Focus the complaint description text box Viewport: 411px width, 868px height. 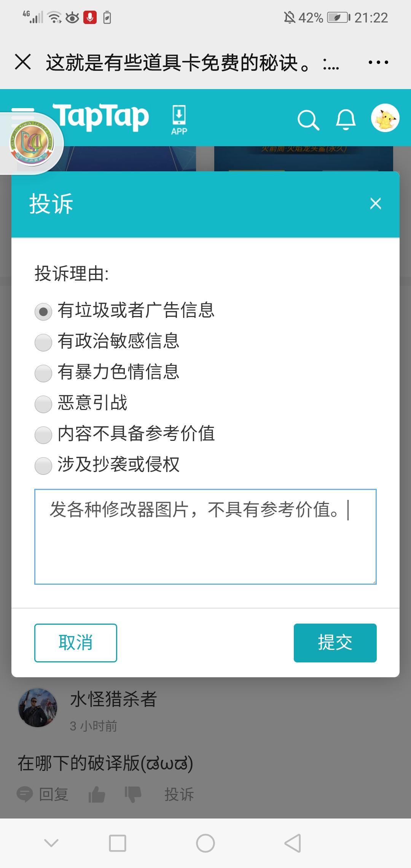click(x=205, y=537)
